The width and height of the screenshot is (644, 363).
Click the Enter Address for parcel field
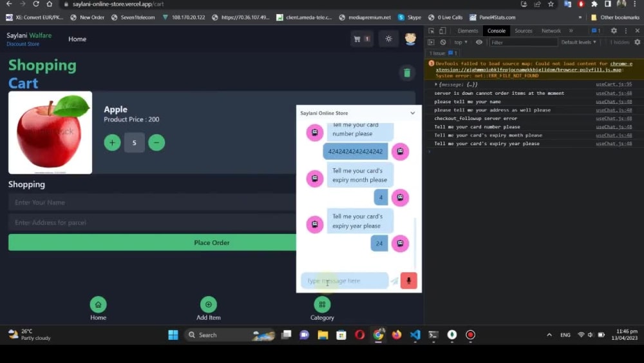[152, 222]
